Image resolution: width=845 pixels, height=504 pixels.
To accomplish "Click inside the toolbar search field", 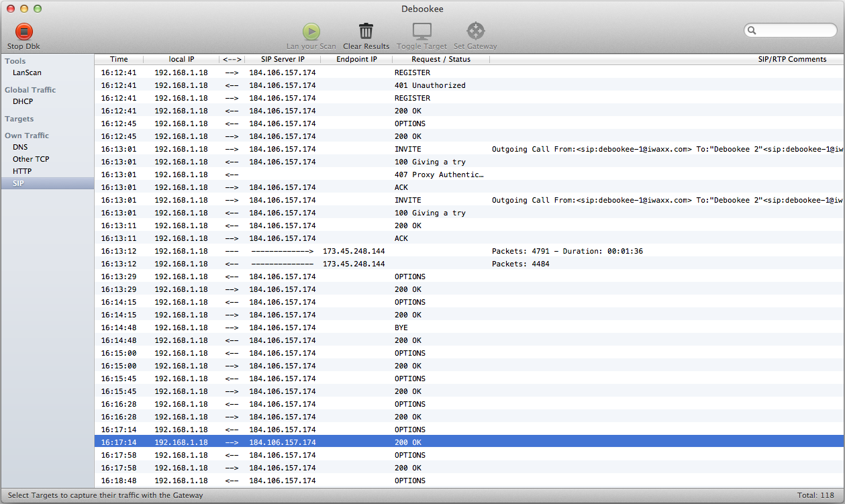I will click(x=795, y=31).
